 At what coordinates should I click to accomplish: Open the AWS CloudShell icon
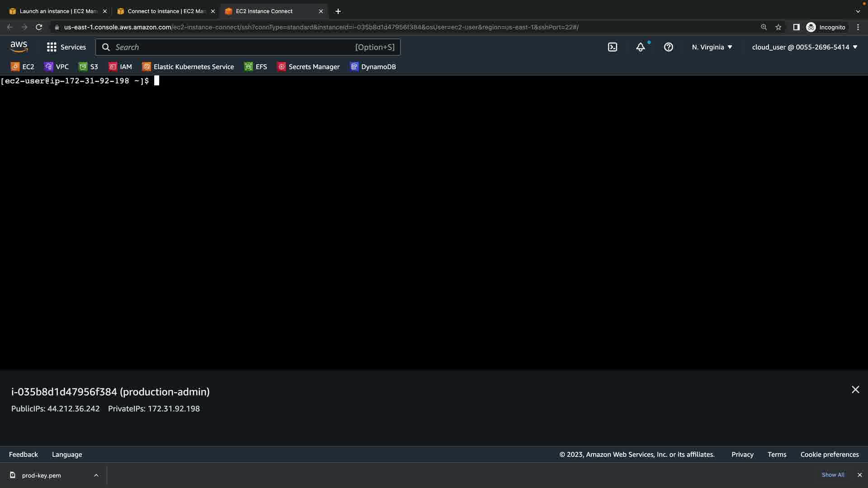613,47
